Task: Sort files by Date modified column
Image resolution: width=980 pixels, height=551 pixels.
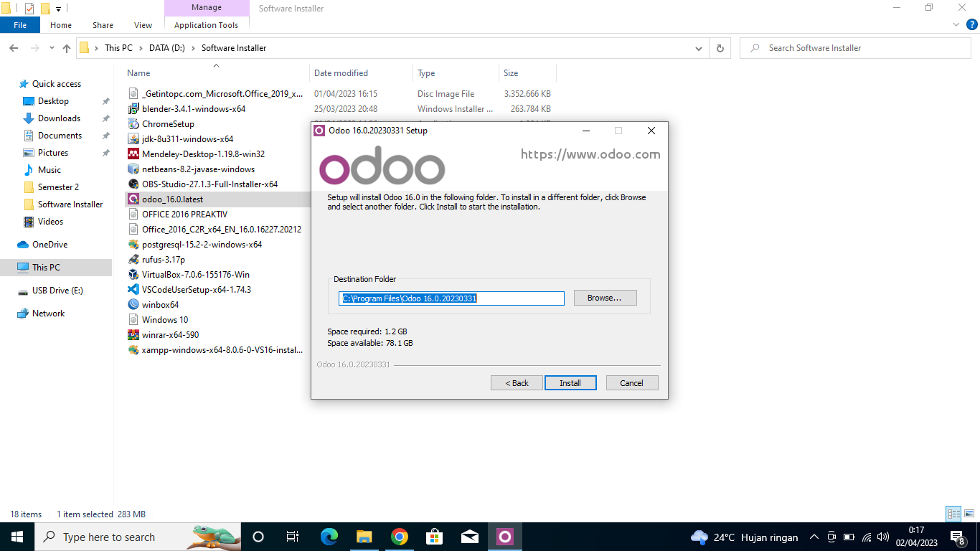Action: (362, 73)
